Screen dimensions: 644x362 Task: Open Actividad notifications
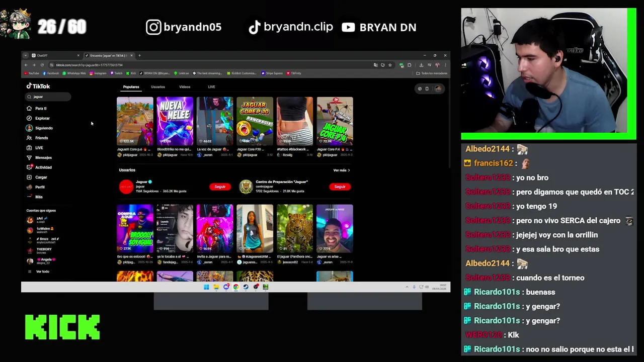click(x=39, y=167)
